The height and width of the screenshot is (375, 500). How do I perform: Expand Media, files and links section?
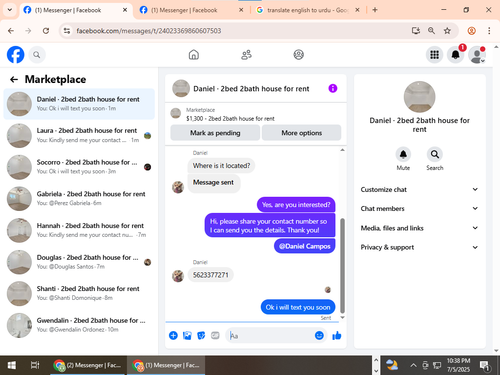[x=419, y=228]
